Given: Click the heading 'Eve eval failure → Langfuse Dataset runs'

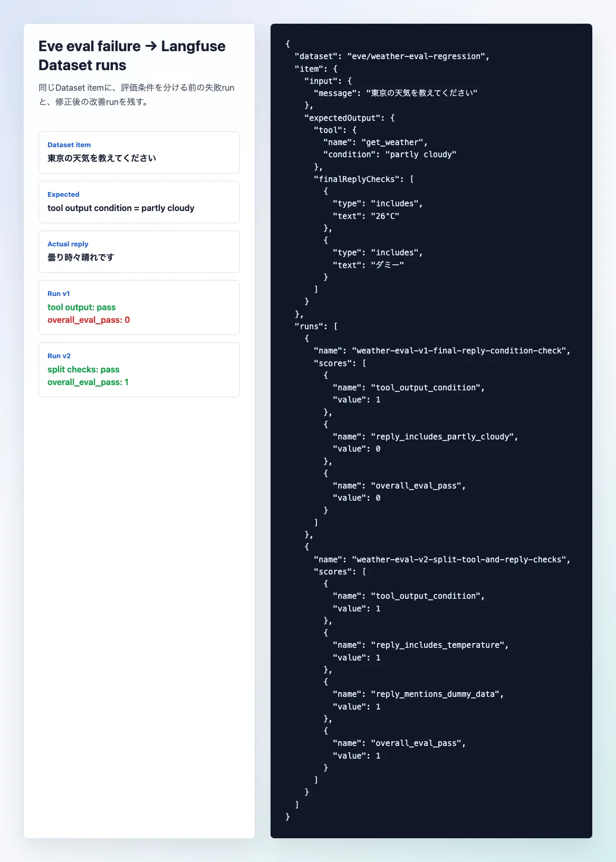Looking at the screenshot, I should pyautogui.click(x=132, y=55).
